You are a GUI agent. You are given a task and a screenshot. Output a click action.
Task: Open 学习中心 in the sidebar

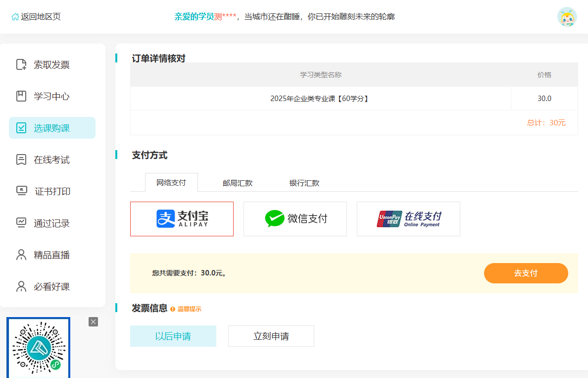52,96
